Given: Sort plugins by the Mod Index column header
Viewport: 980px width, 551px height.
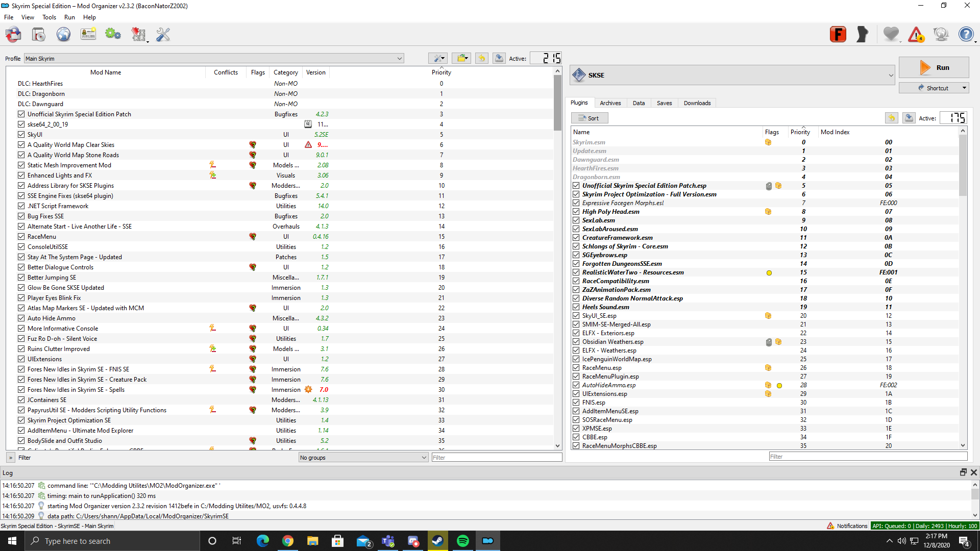Looking at the screenshot, I should tap(835, 132).
